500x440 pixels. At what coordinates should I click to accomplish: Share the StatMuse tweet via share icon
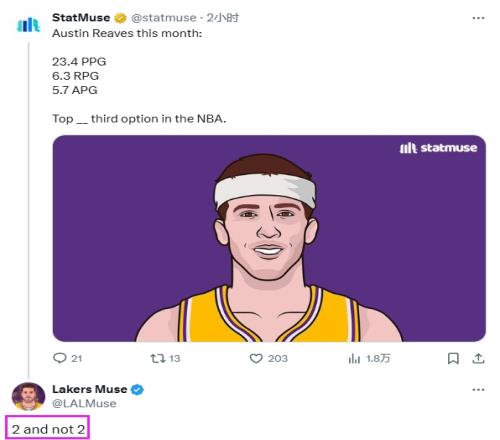[478, 358]
